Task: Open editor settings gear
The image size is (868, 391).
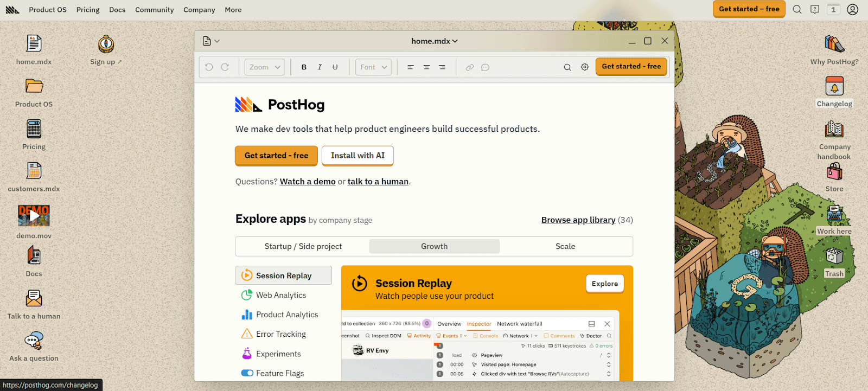Action: tap(585, 67)
